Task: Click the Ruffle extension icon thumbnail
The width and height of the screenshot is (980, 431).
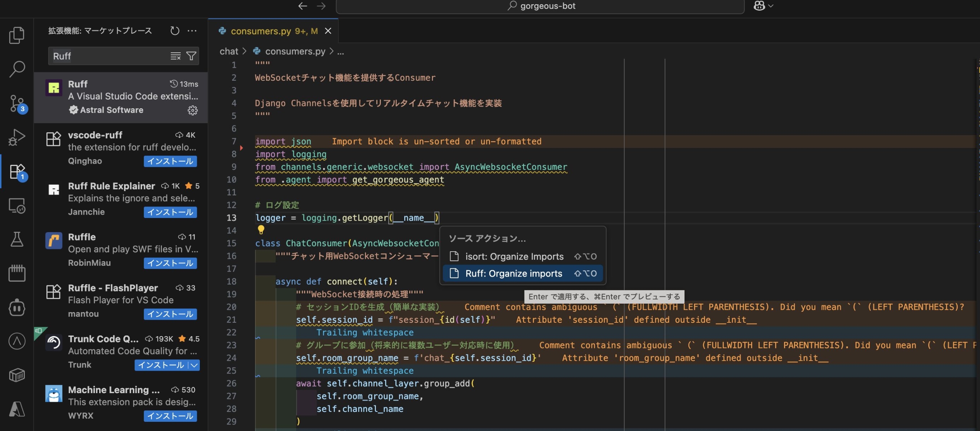Action: [x=54, y=241]
